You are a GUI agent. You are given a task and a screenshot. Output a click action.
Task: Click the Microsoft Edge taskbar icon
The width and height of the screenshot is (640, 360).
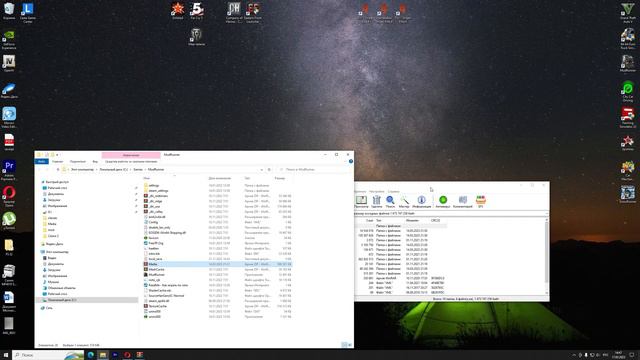(x=91, y=355)
